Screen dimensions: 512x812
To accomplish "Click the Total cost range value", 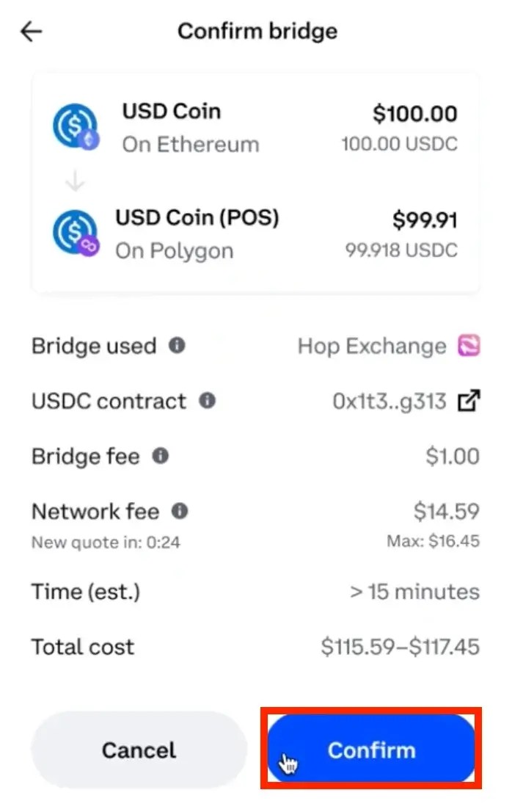I will [x=401, y=647].
